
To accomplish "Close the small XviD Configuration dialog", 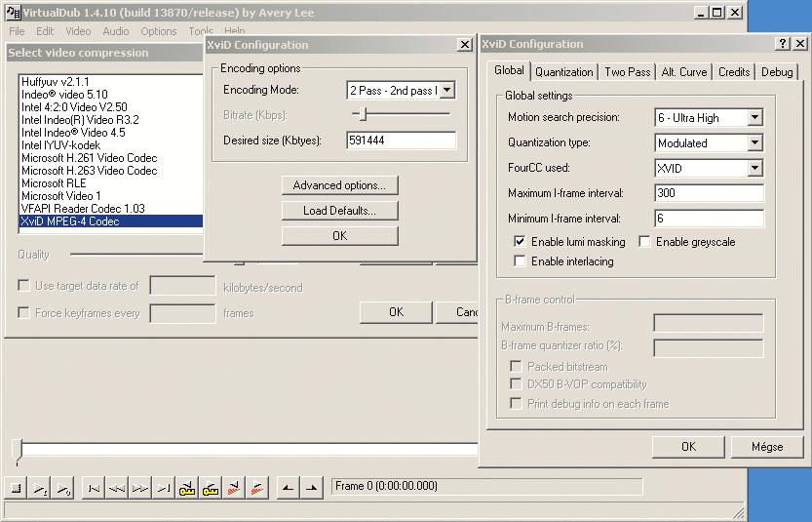I will (465, 45).
